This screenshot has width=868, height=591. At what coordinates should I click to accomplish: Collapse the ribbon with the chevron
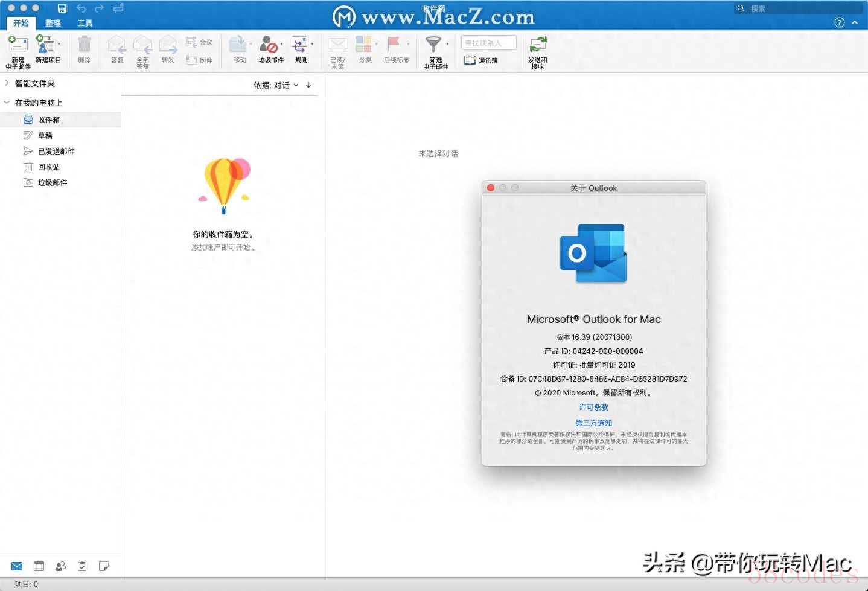(855, 22)
